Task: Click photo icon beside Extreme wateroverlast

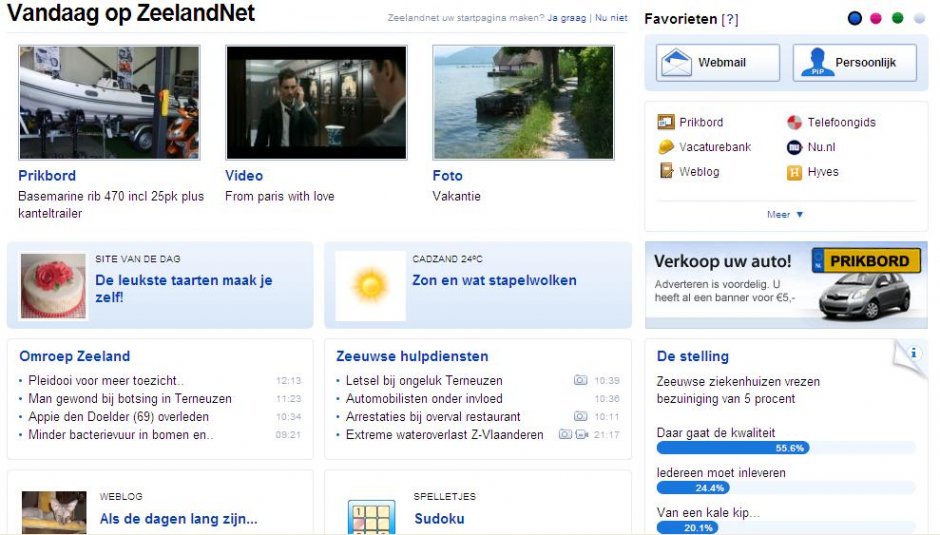Action: point(565,434)
